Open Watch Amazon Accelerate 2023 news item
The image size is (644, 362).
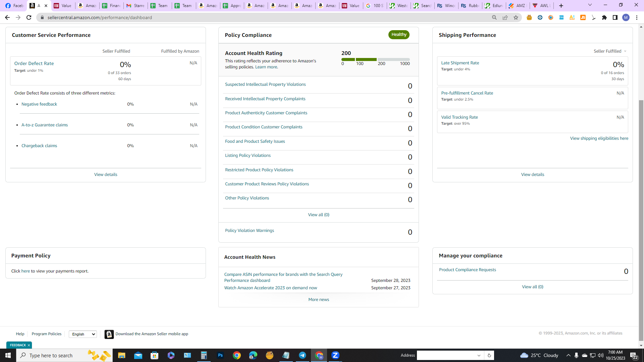click(270, 288)
